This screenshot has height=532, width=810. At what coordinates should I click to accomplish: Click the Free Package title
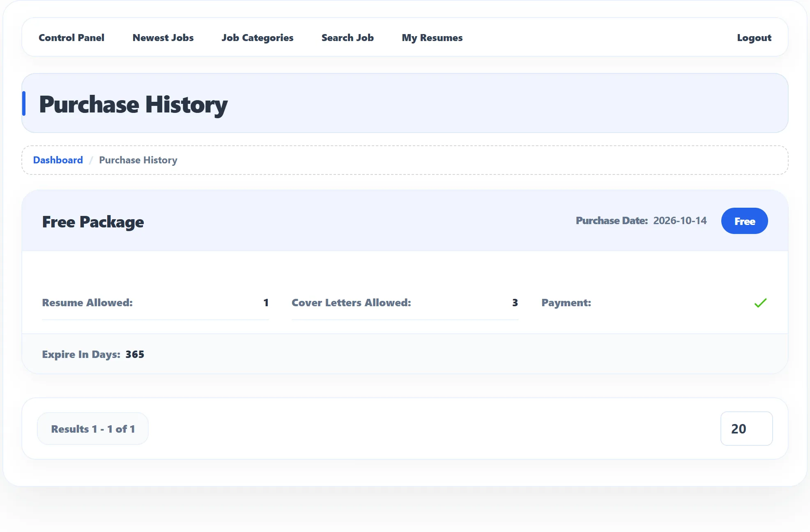pyautogui.click(x=93, y=222)
